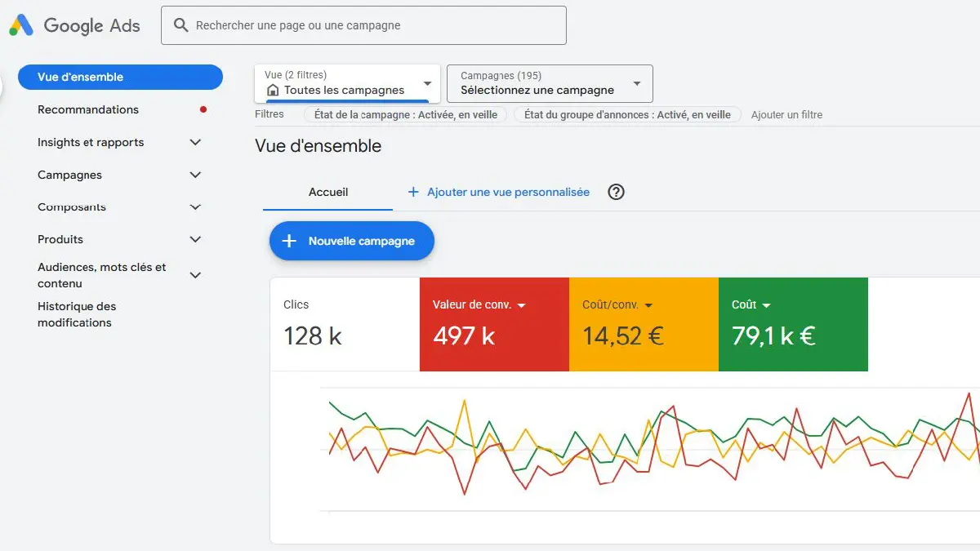Open the help question mark icon

click(x=617, y=192)
